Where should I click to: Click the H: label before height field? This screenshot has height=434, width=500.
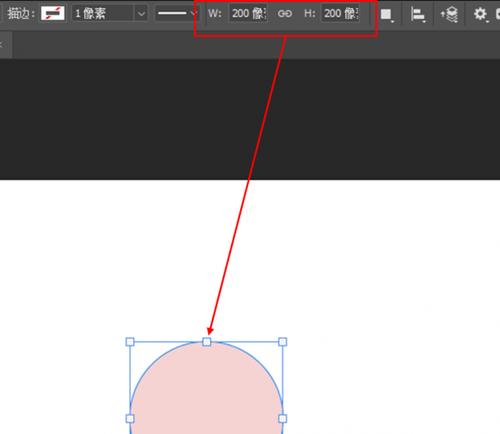[x=309, y=14]
